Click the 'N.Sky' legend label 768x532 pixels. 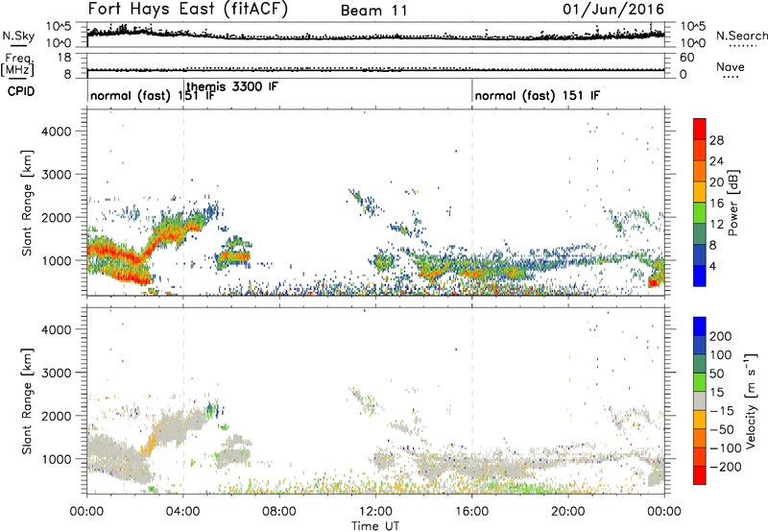(x=18, y=36)
